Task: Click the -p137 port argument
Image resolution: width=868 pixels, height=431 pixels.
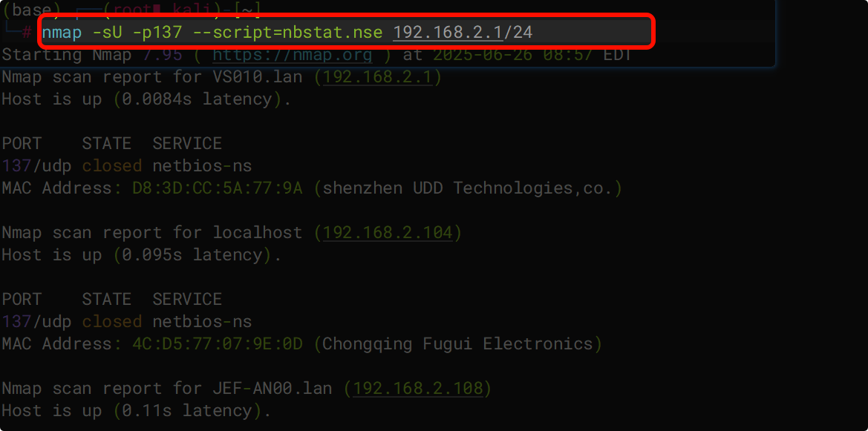Action: point(157,32)
